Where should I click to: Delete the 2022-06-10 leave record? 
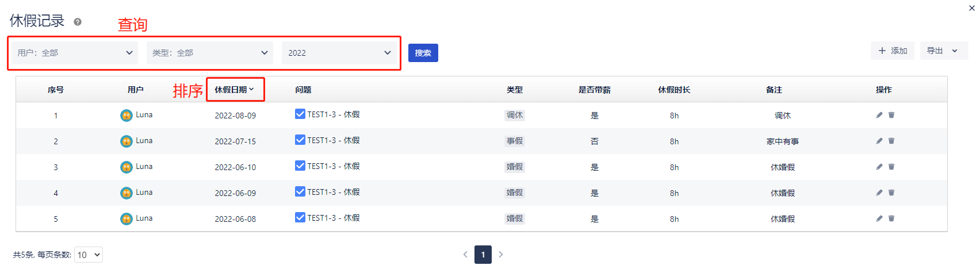(x=891, y=167)
